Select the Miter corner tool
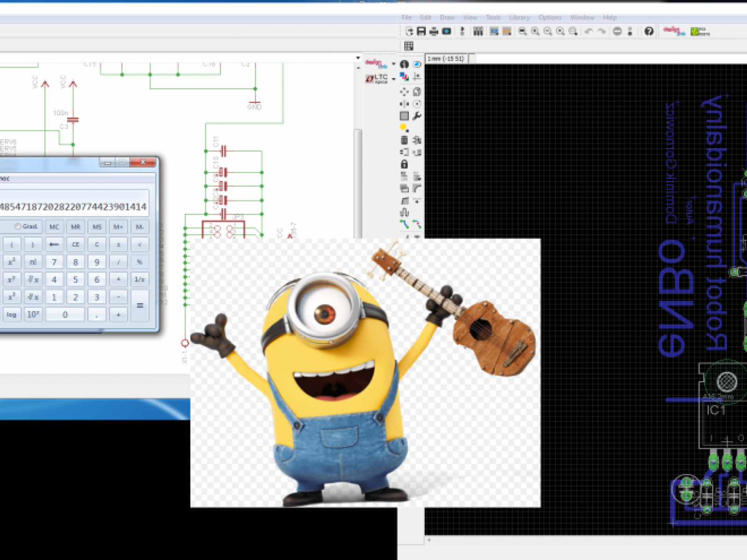747x560 pixels. coord(417,189)
